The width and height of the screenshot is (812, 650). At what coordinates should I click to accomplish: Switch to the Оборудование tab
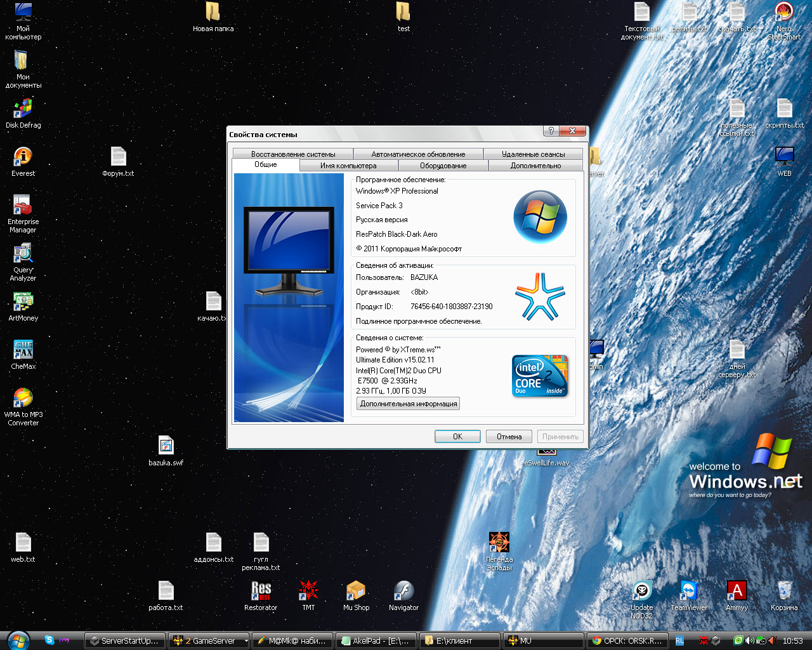point(443,166)
